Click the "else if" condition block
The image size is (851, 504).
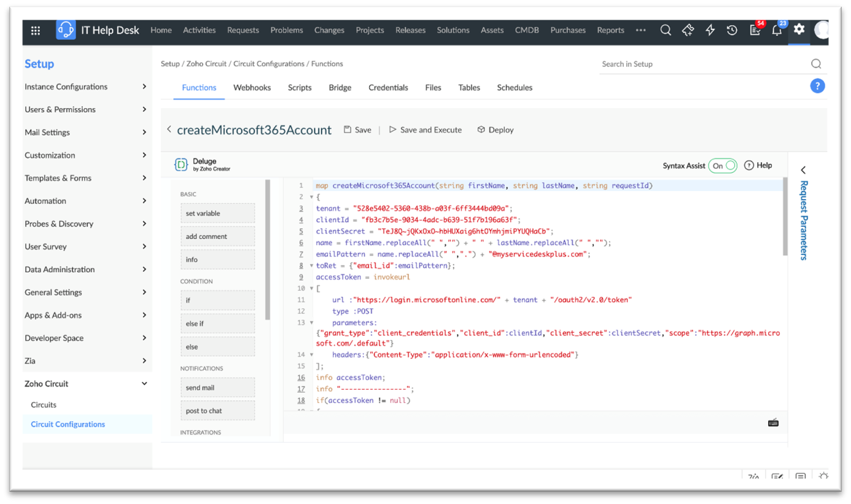pyautogui.click(x=217, y=324)
